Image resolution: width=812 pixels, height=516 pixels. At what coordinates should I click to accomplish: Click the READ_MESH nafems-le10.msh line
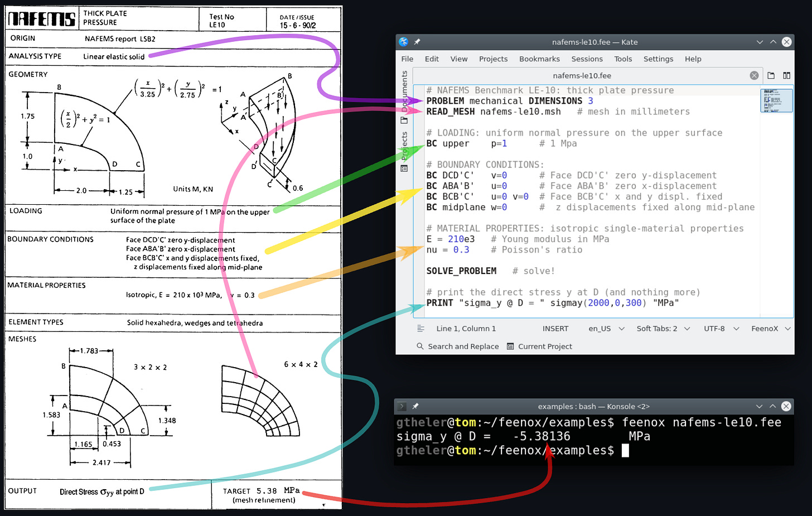click(558, 112)
